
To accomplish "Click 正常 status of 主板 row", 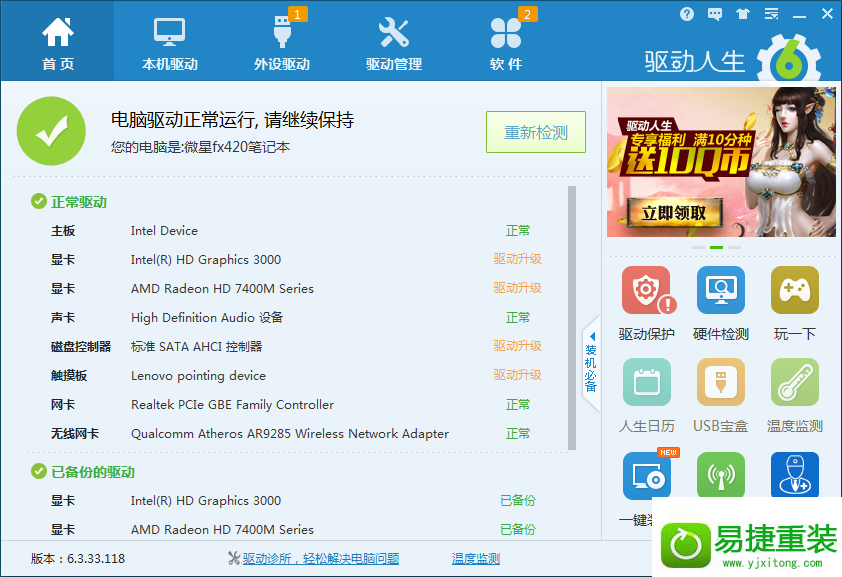I will [518, 231].
